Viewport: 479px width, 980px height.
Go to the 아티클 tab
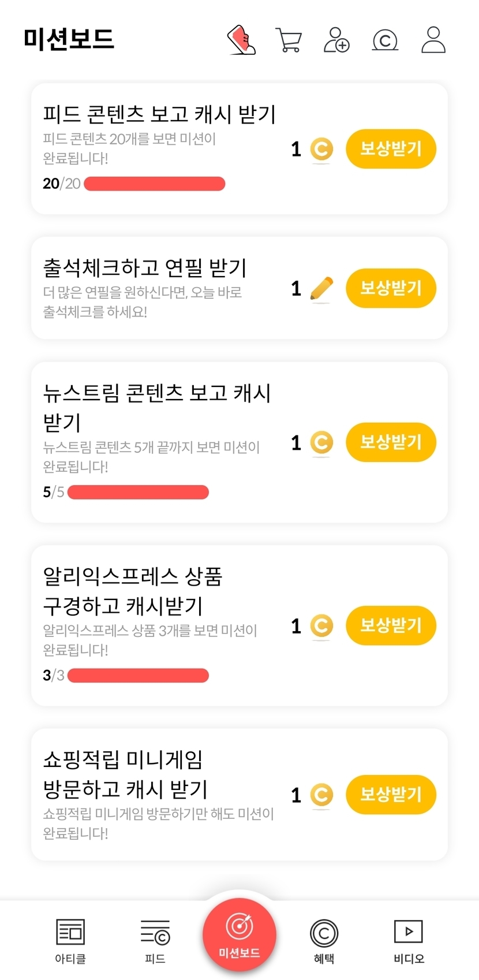pyautogui.click(x=70, y=941)
